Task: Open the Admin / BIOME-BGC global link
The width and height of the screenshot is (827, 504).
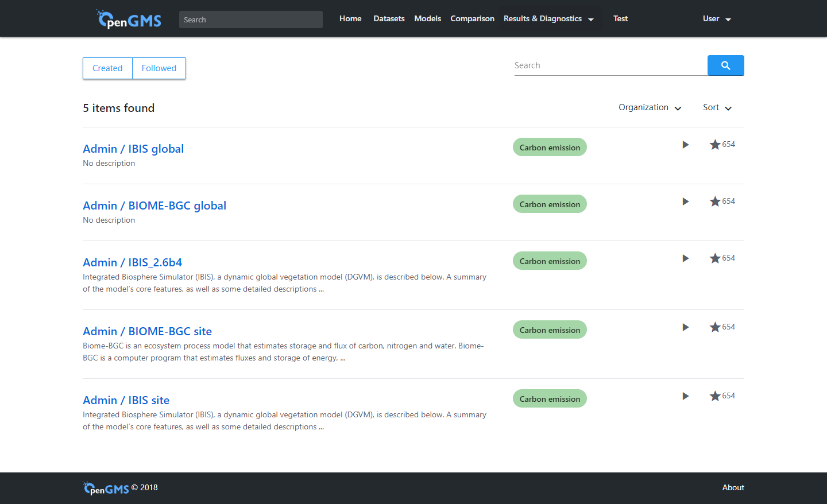Action: 154,206
